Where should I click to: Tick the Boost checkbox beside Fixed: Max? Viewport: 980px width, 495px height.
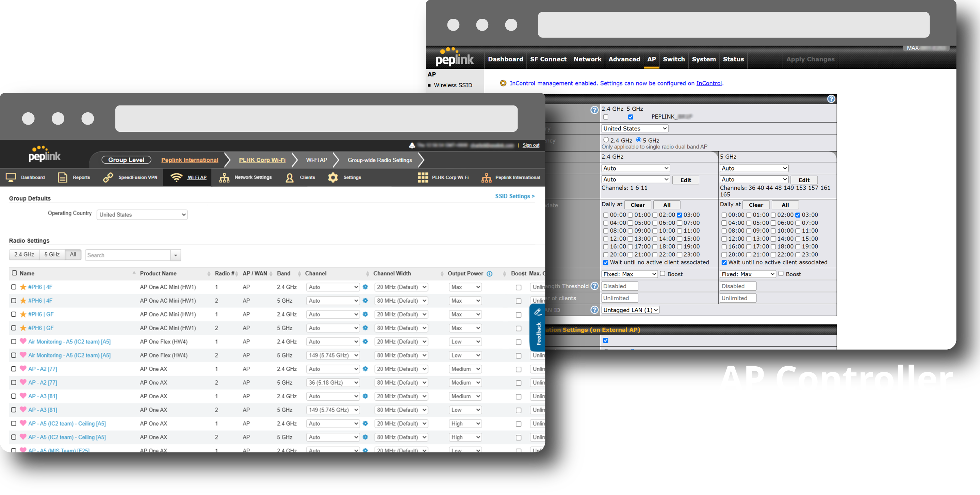click(662, 274)
